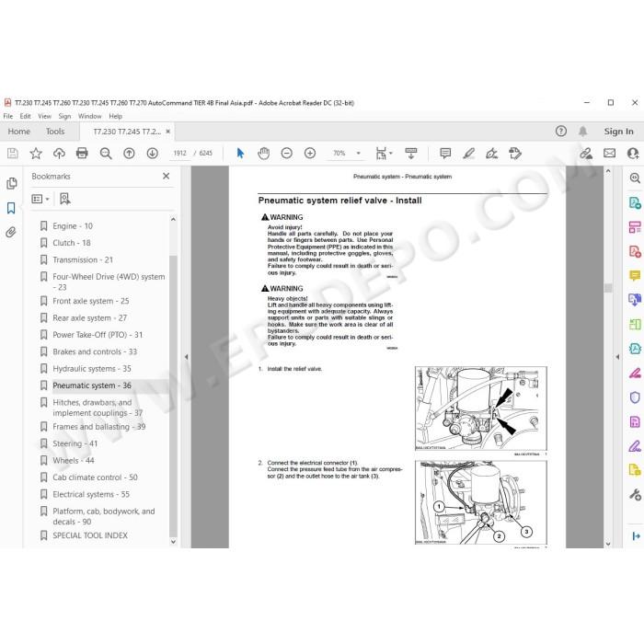Click the document scroll up arrow
644x644 pixels.
(608, 171)
